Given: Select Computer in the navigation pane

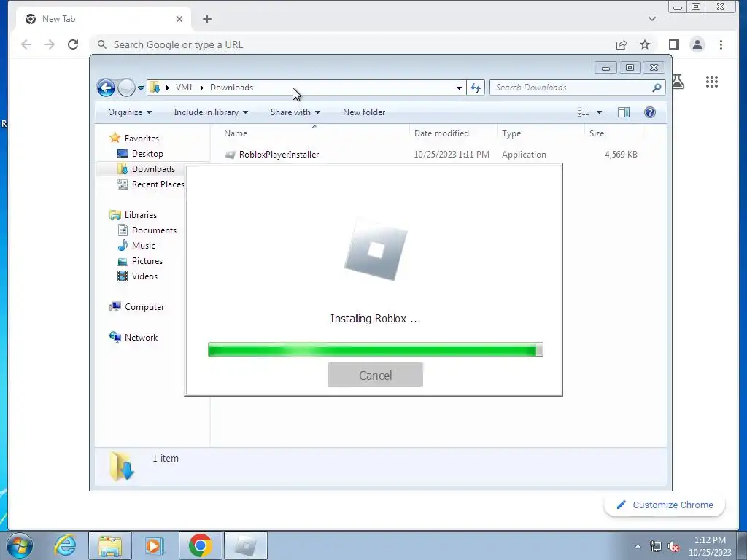Looking at the screenshot, I should tap(144, 307).
